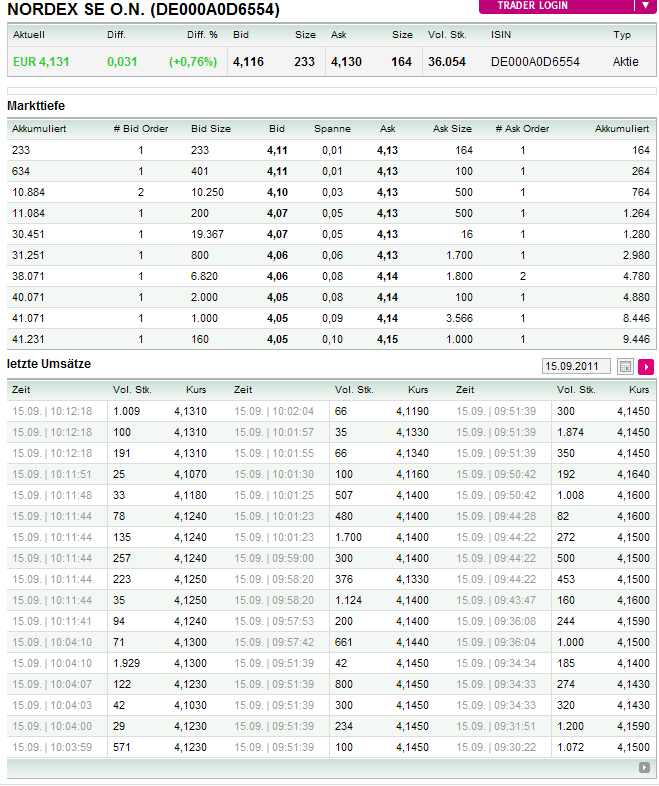Go to next day with pink arrow
Viewport: 659px width, 786px height.
[x=646, y=366]
